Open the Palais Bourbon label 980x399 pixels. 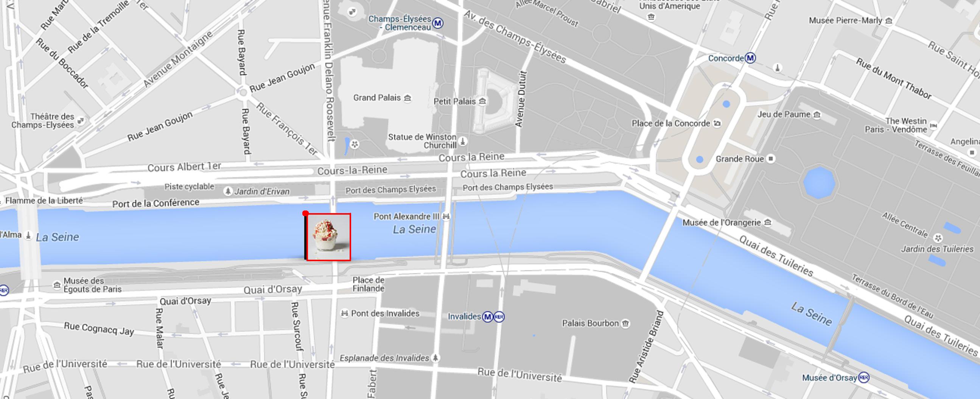(x=590, y=323)
